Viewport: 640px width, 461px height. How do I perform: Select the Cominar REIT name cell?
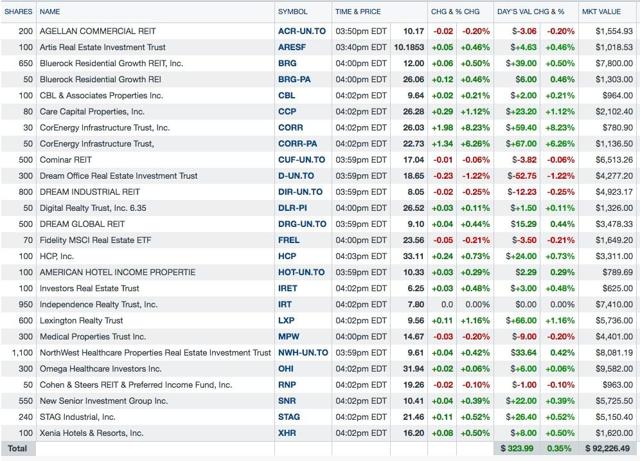coord(66,160)
